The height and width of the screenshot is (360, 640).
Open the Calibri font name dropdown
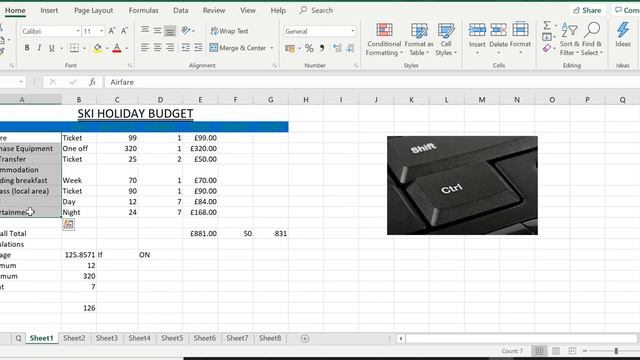point(78,31)
